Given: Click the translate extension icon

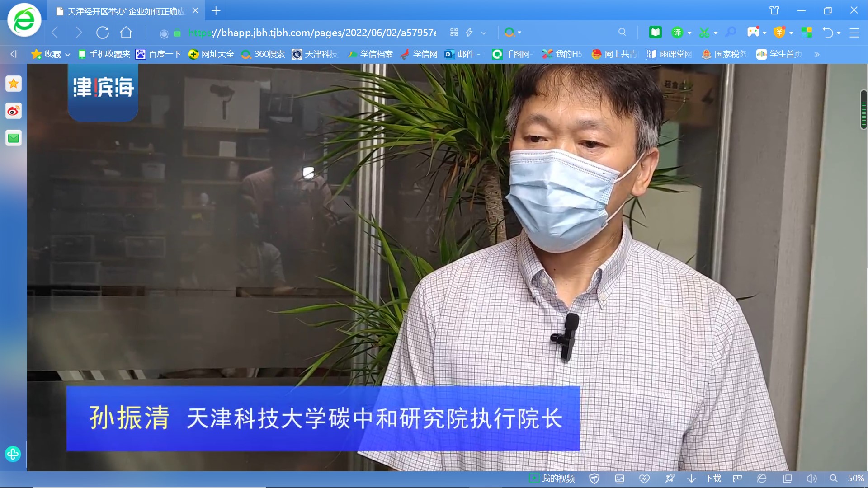Looking at the screenshot, I should point(677,33).
